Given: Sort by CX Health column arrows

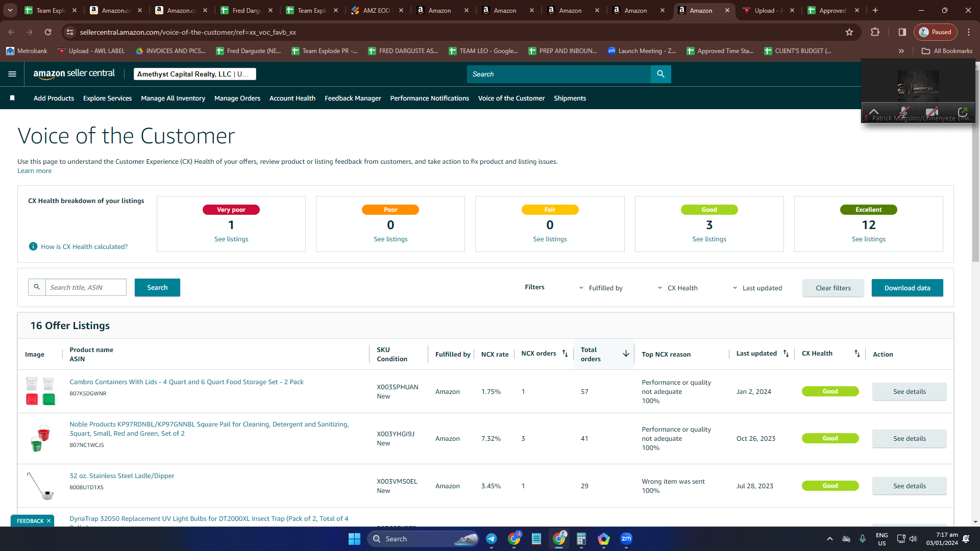Looking at the screenshot, I should (857, 354).
